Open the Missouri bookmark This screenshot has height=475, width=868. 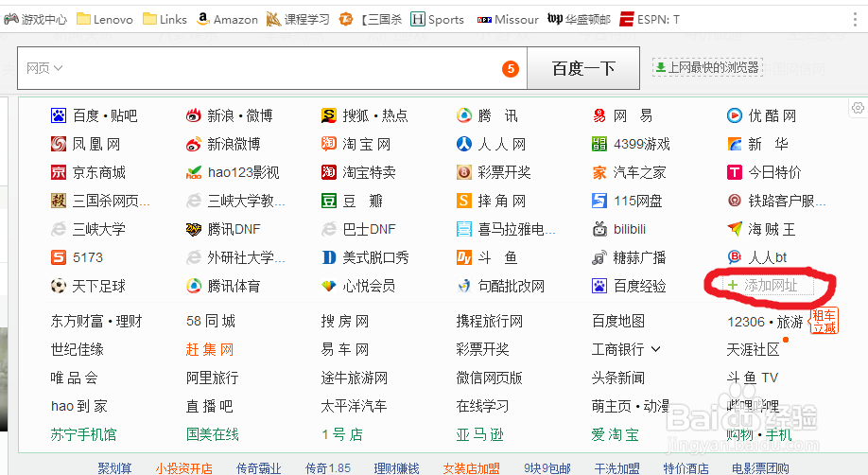click(x=508, y=20)
